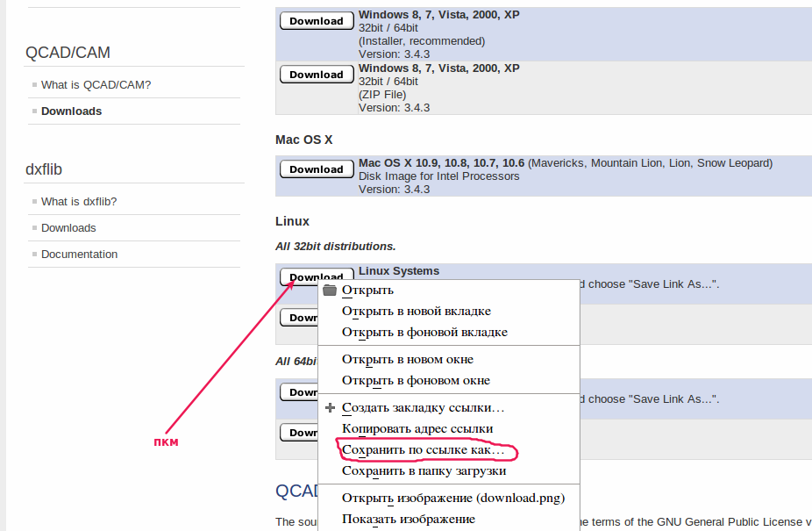Image resolution: width=812 pixels, height=531 pixels.
Task: Click Download button next to Linux Systems
Action: click(x=317, y=276)
